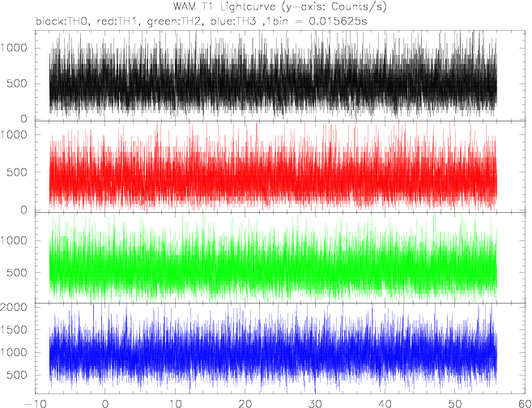The width and height of the screenshot is (532, 408).
Task: Click the 500 tick label on red panel
Action: pyautogui.click(x=17, y=172)
